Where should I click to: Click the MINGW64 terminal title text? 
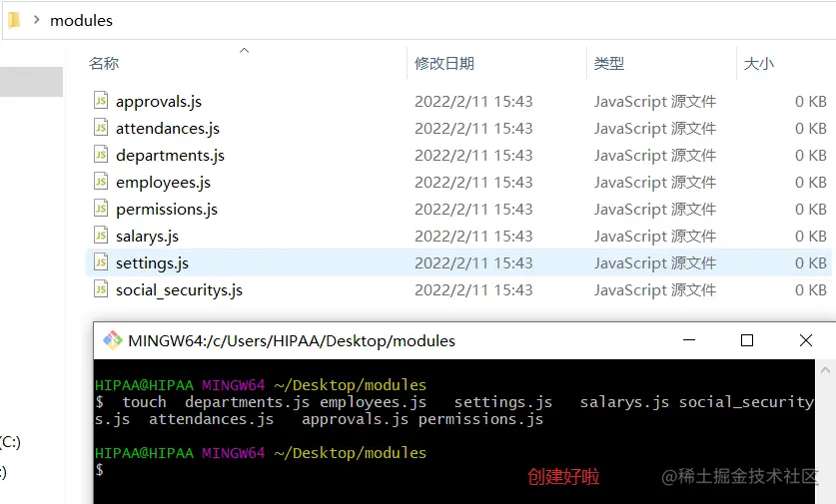tap(292, 341)
